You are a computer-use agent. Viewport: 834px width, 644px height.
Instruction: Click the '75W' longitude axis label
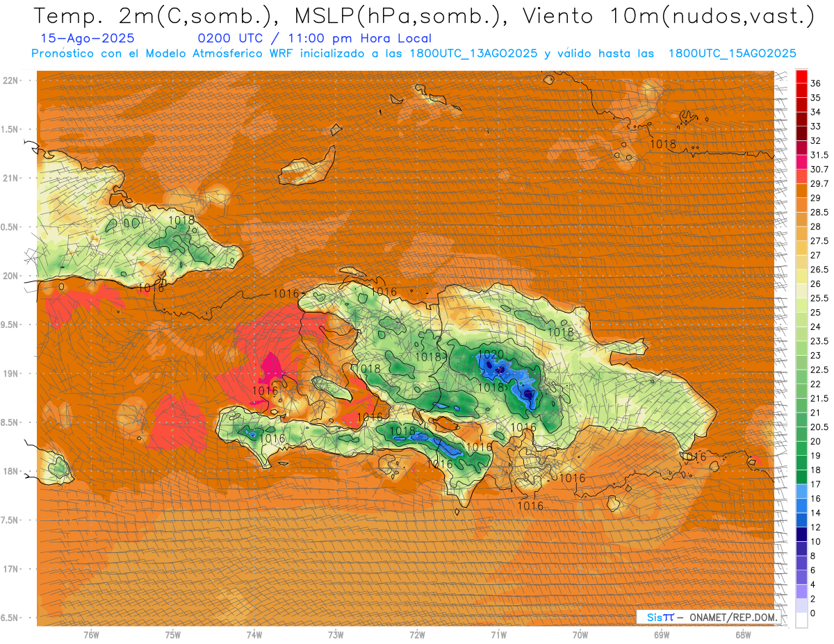(x=173, y=635)
